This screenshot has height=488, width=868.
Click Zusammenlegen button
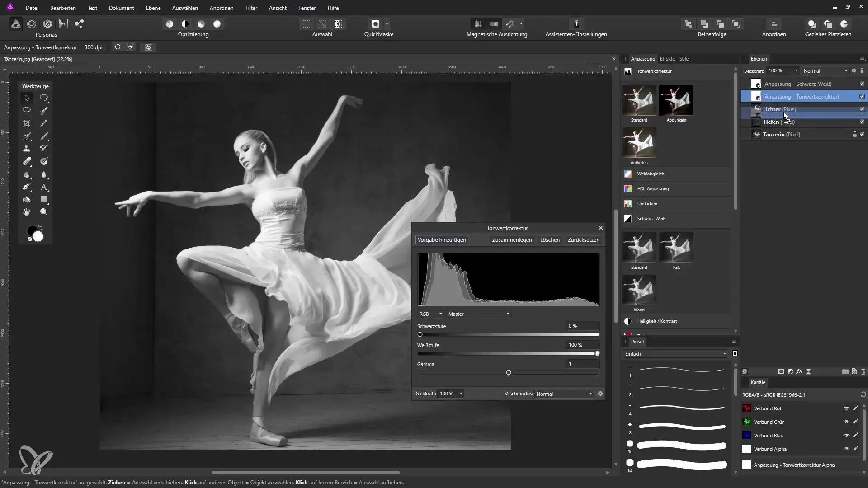click(x=512, y=240)
